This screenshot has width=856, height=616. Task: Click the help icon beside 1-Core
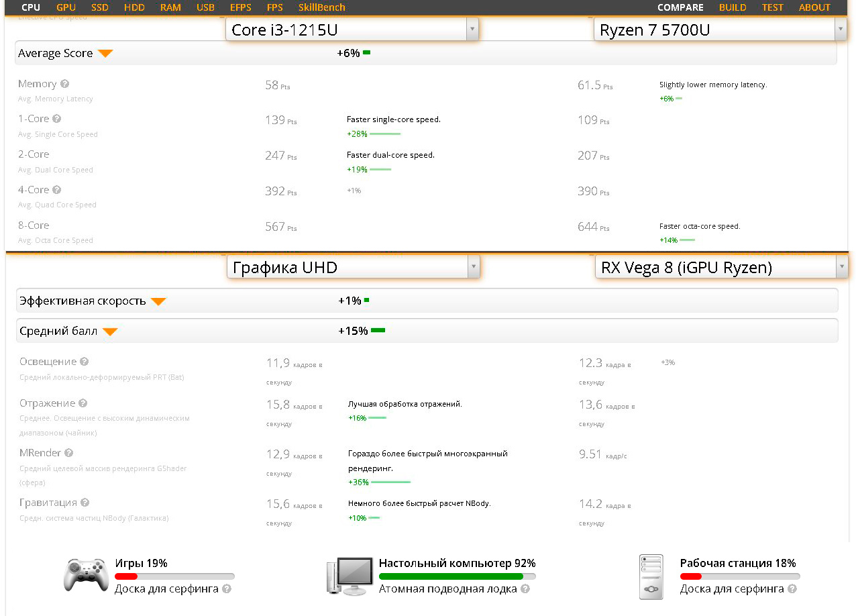tap(56, 118)
